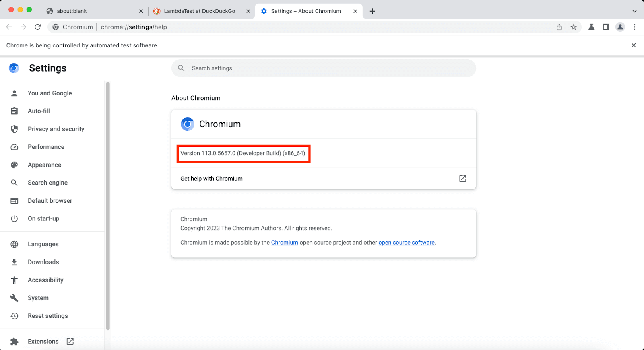
Task: Click the Settings logo in header
Action: 14,68
